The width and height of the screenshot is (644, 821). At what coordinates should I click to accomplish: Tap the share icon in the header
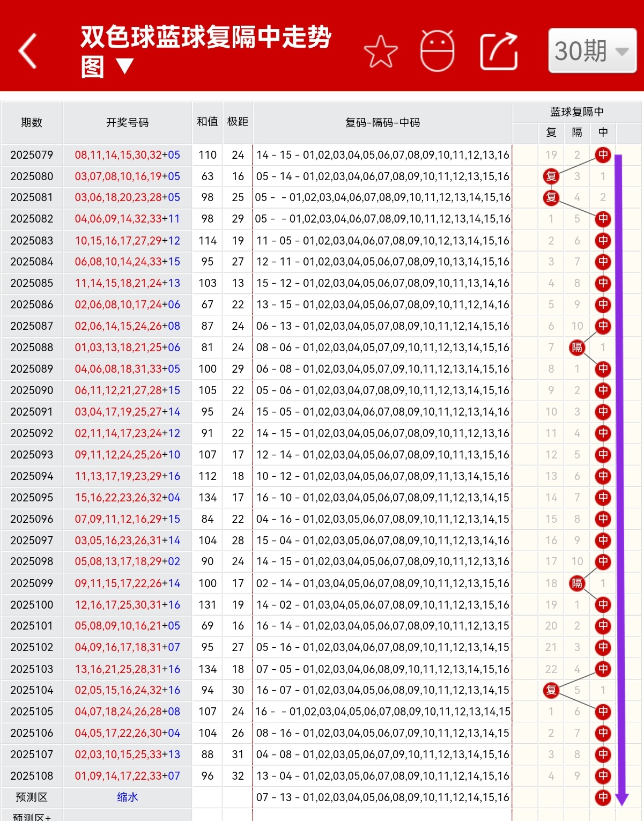click(x=498, y=51)
